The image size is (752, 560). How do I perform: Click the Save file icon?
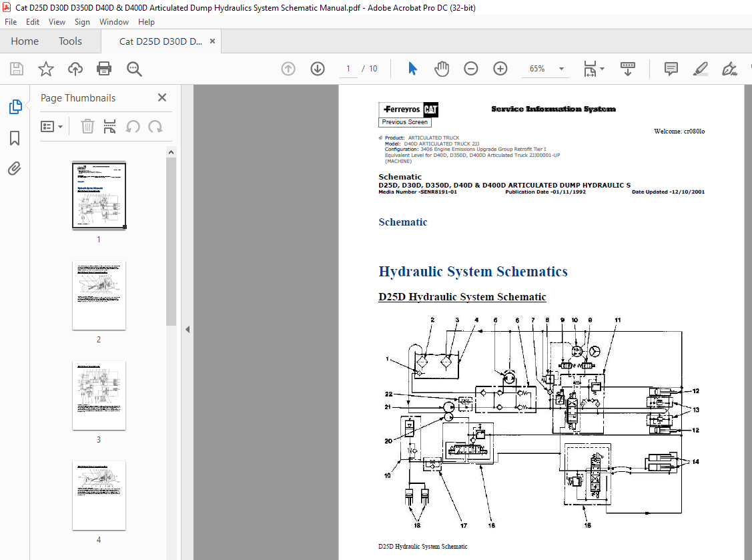coord(17,69)
